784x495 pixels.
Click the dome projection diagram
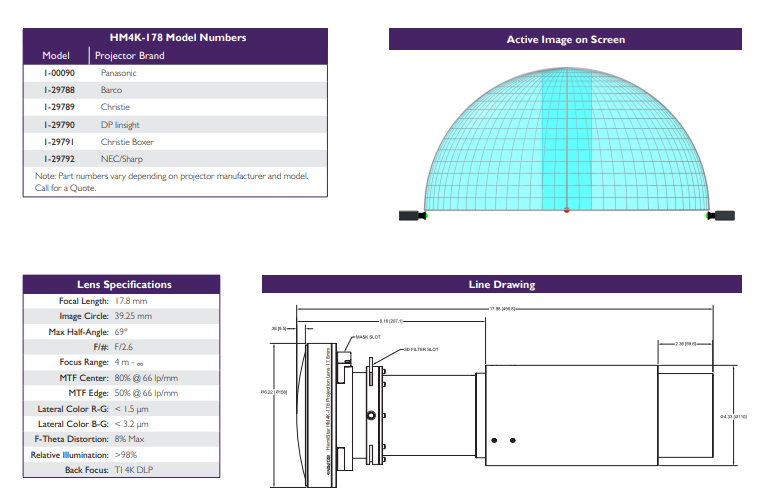tap(566, 139)
